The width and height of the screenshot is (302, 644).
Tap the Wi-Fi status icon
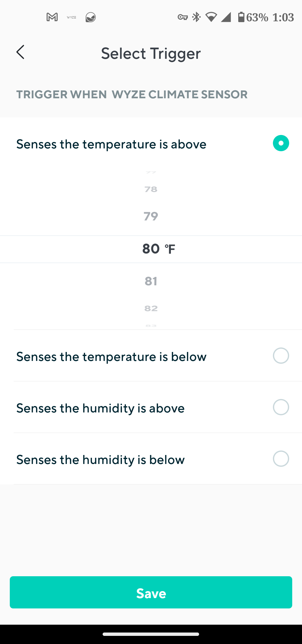point(211,17)
